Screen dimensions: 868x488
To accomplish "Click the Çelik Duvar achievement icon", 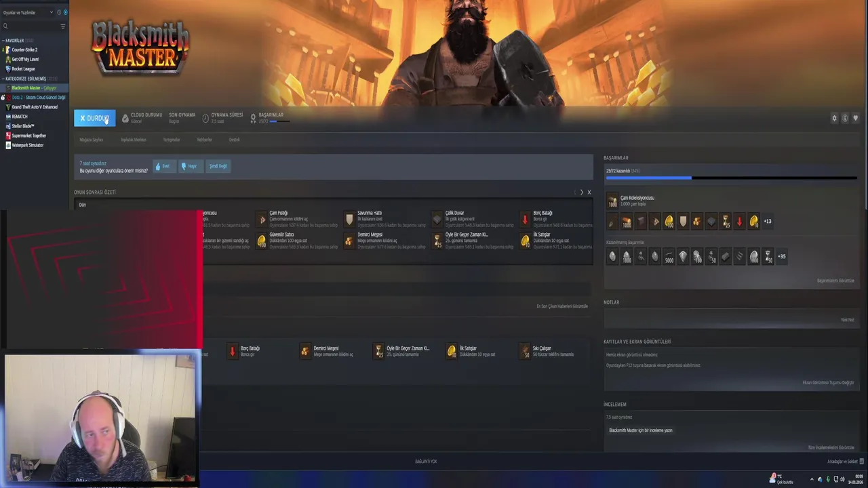I will coord(437,219).
